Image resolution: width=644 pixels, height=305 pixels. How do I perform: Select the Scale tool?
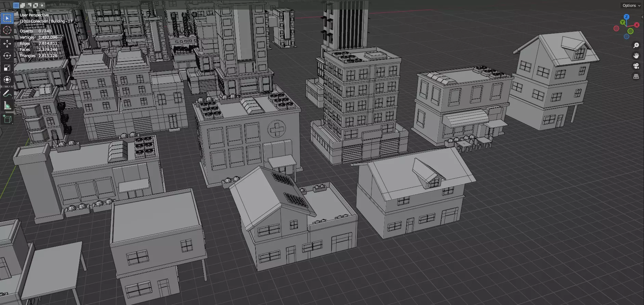click(7, 68)
